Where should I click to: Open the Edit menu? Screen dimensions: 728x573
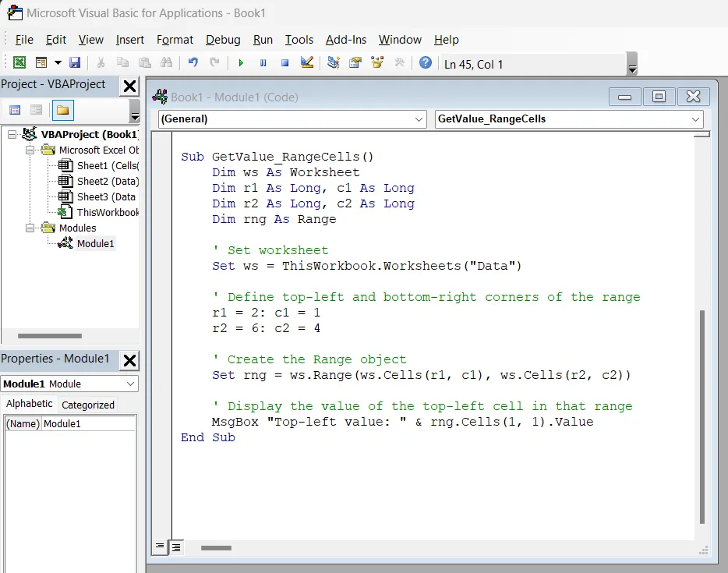55,40
